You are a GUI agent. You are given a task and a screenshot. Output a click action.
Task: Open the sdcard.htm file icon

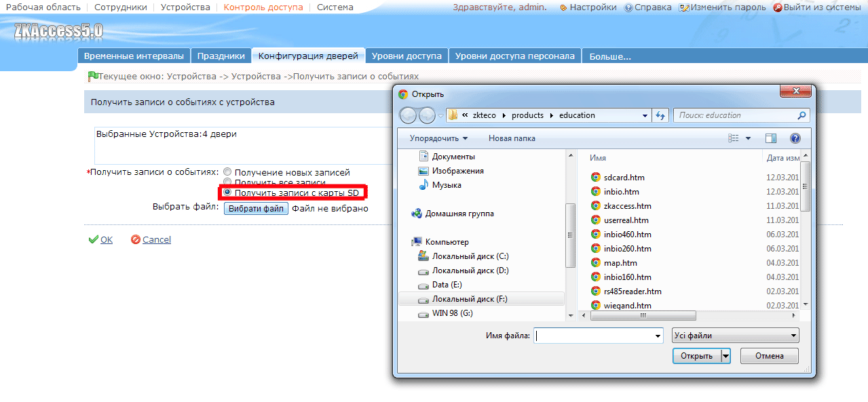[595, 178]
